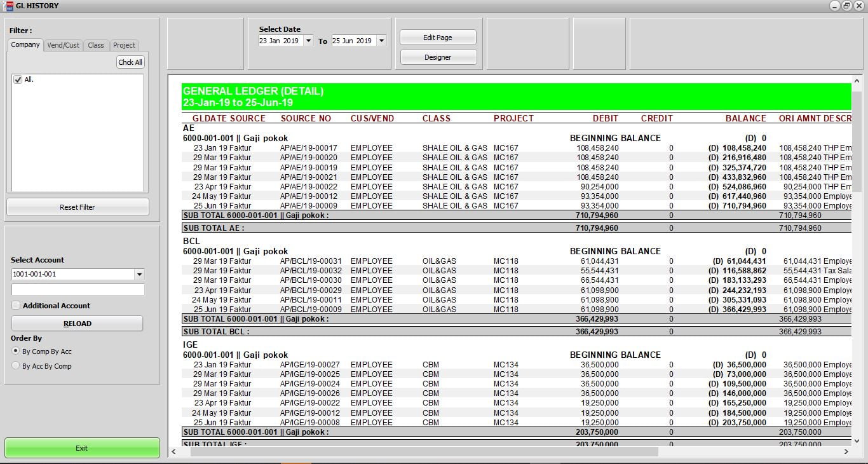
Task: Click balance value (D) 710,794,960
Action: pos(737,206)
